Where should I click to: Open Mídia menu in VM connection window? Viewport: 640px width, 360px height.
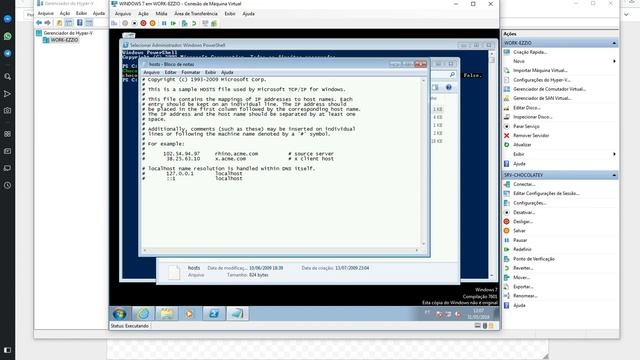coord(162,13)
